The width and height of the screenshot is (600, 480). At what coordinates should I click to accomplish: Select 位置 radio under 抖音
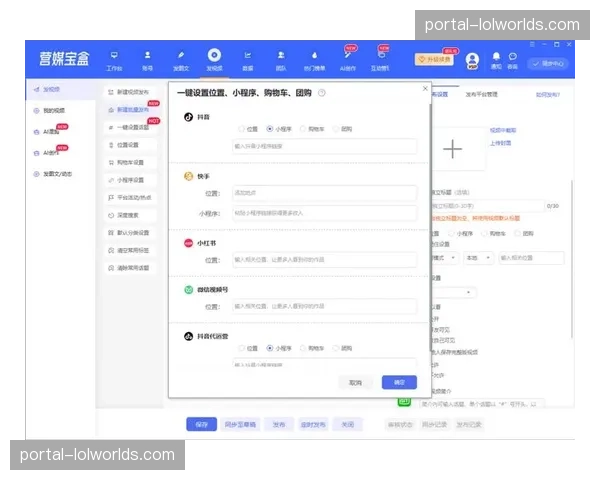click(241, 129)
